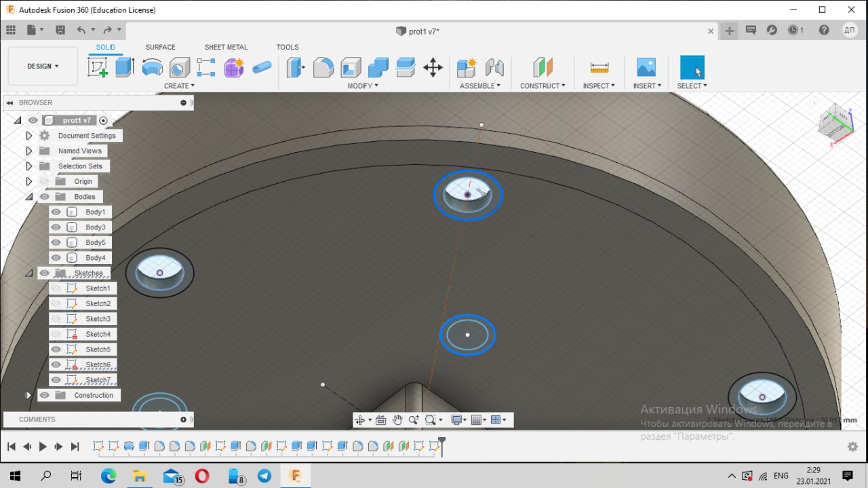Viewport: 868px width, 488px height.
Task: Switch to SURFACE tab
Action: (161, 47)
